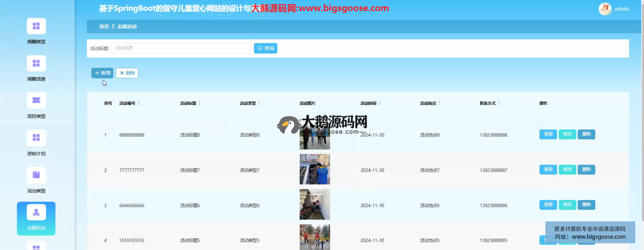Open the 捐赠信息 sidebar icon

point(36,64)
